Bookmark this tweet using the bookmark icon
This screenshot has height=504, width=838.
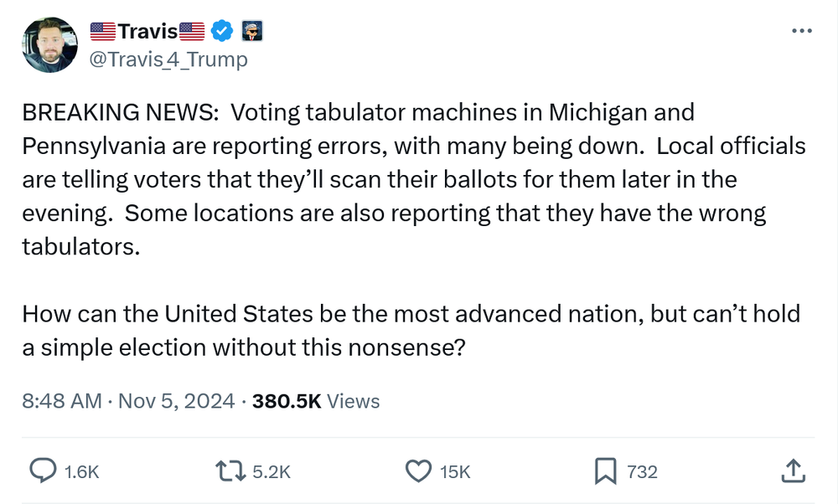605,471
